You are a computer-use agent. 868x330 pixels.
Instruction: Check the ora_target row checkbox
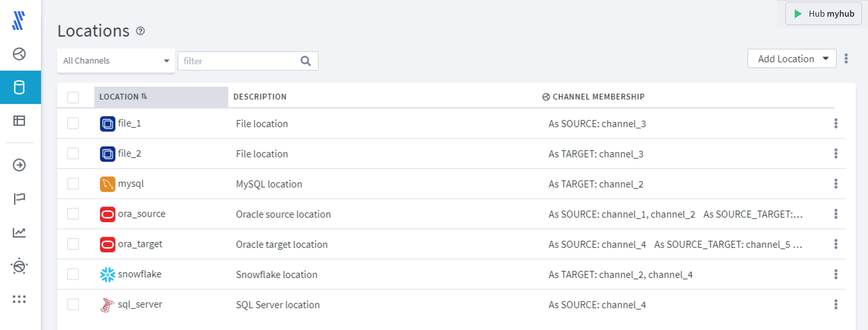click(73, 244)
